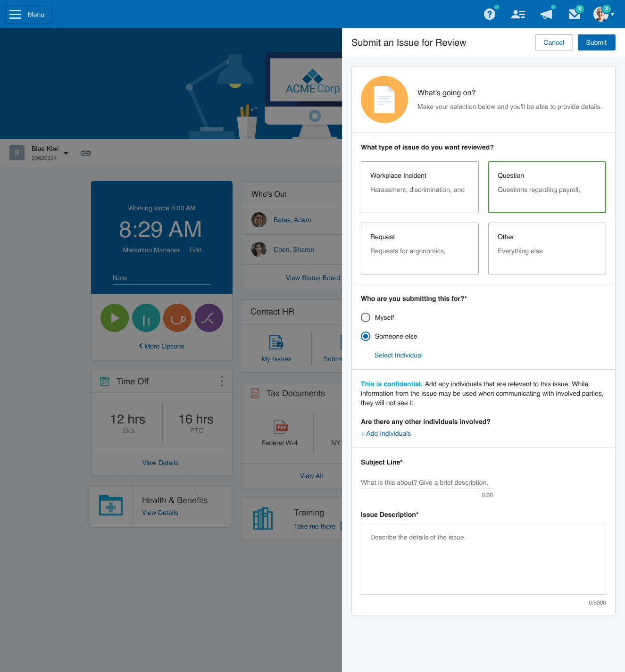625x672 pixels.
Task: Open Chen, Sharon profile link
Action: [294, 249]
